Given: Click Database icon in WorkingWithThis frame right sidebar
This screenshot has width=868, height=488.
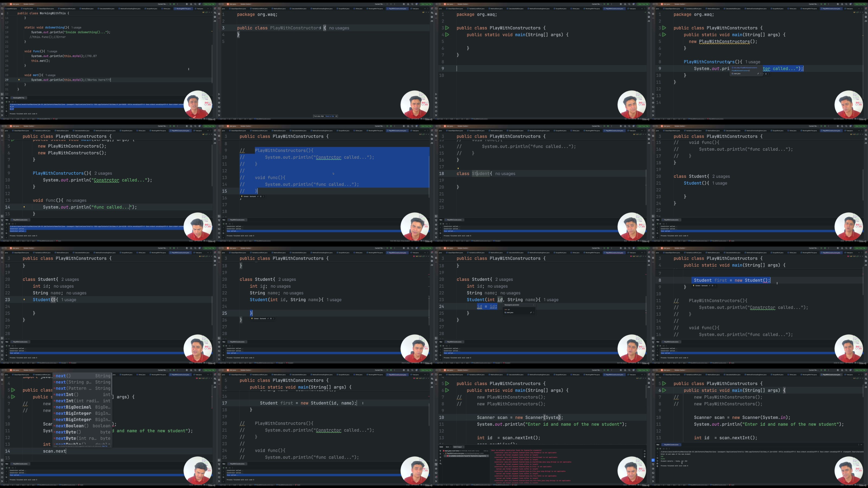Looking at the screenshot, I should [215, 17].
